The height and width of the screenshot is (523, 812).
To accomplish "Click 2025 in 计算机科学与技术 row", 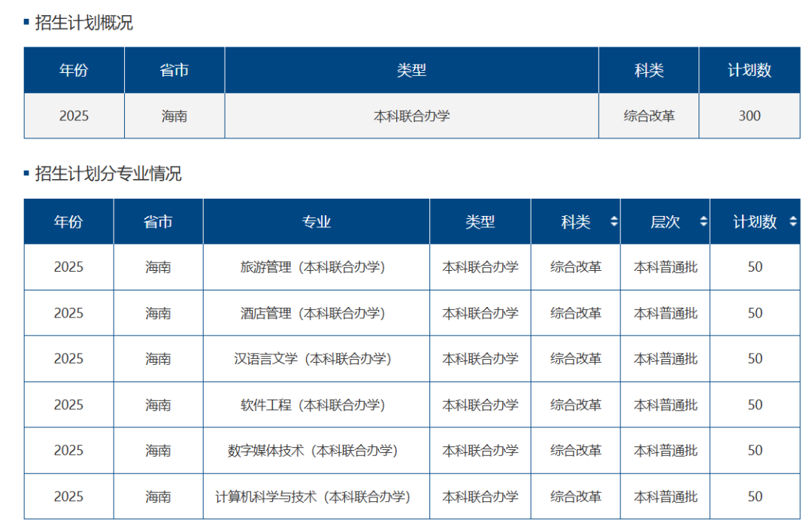I will 68,497.
